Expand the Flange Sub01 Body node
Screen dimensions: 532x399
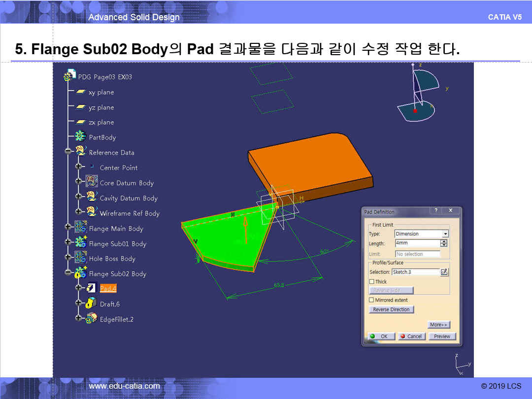tap(68, 242)
